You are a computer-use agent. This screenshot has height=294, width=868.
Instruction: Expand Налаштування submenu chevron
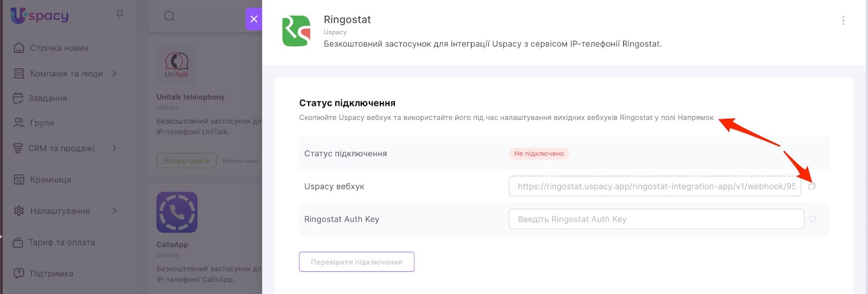[x=114, y=211]
